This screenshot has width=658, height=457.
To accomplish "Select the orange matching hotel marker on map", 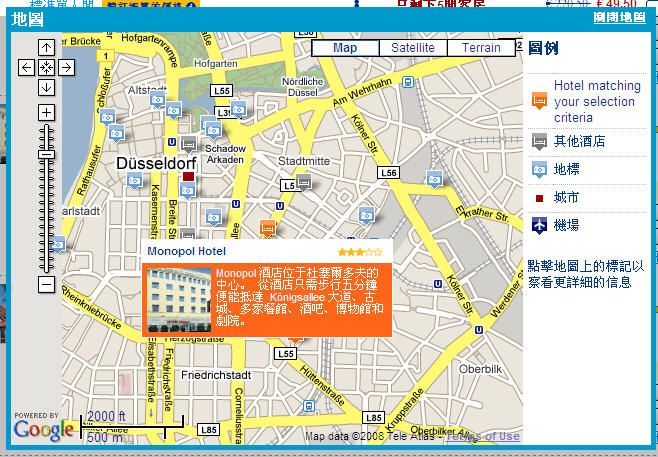I will [267, 228].
